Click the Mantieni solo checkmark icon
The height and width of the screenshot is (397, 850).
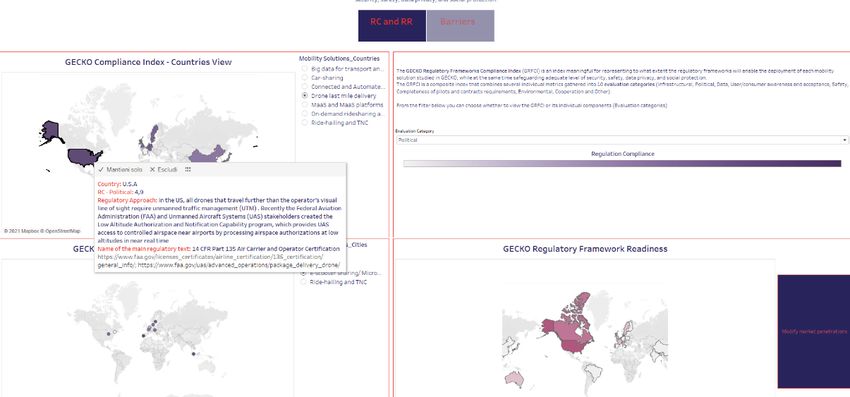tap(101, 170)
